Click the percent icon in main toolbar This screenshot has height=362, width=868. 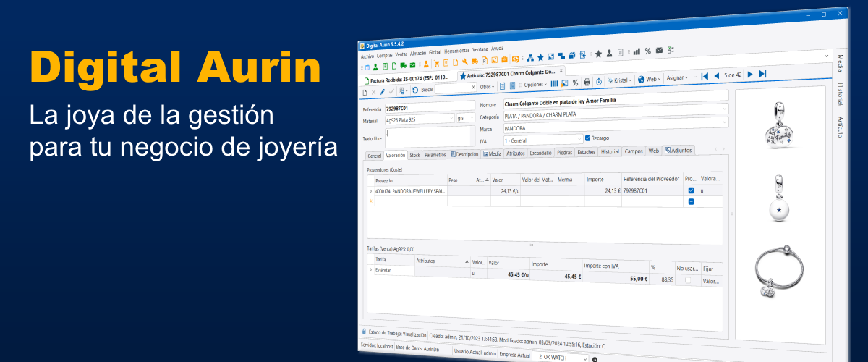point(648,51)
